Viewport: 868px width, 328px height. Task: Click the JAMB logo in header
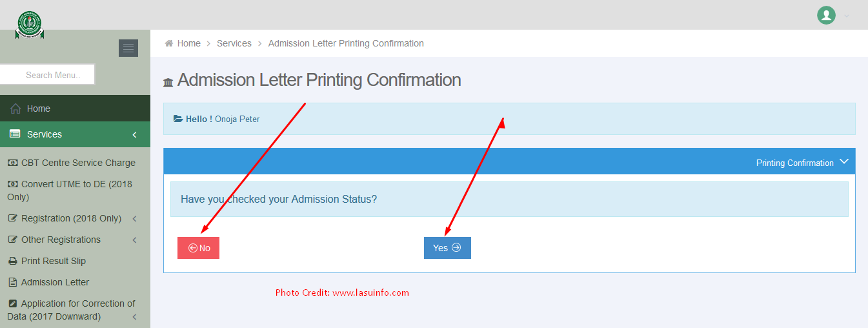point(30,25)
